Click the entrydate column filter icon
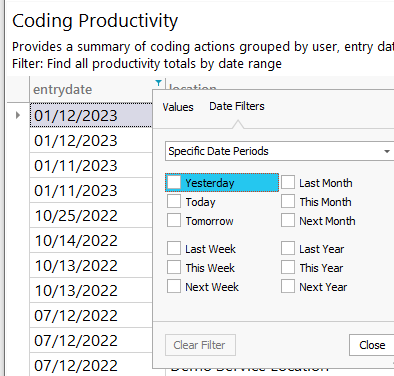Image resolution: width=394 pixels, height=376 pixels. coord(159,83)
